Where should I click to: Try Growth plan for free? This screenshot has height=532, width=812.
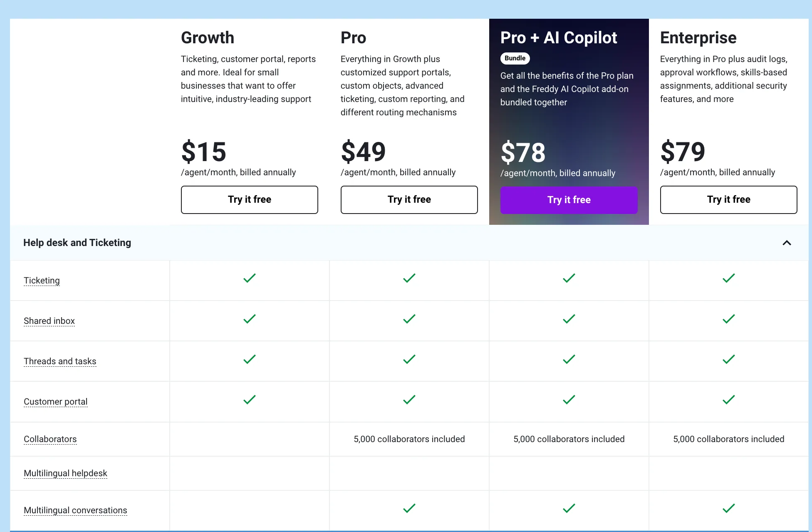[249, 199]
